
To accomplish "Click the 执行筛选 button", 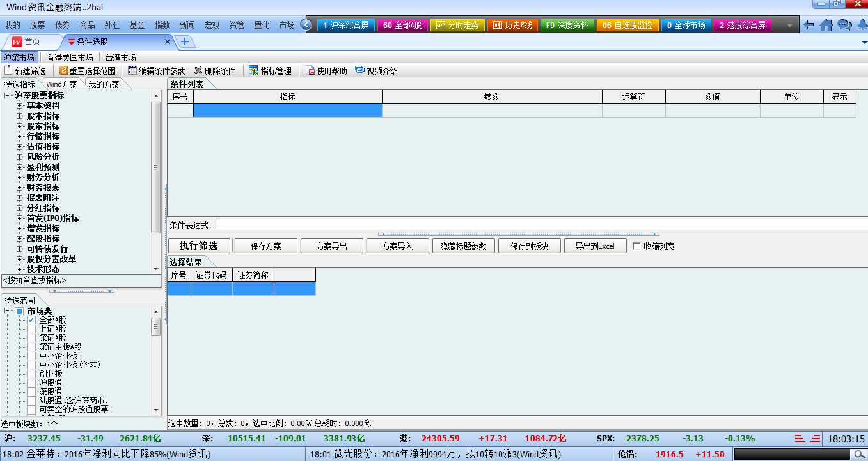I will click(x=199, y=246).
